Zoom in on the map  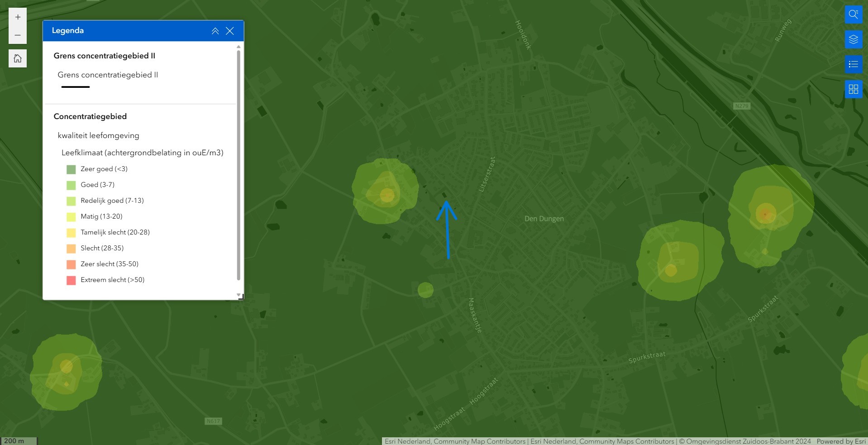tap(18, 17)
